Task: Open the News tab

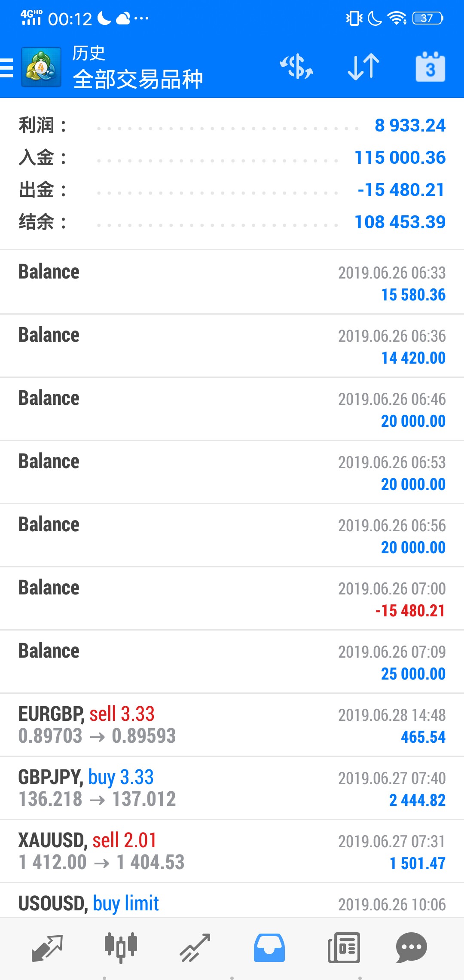Action: pyautogui.click(x=344, y=948)
